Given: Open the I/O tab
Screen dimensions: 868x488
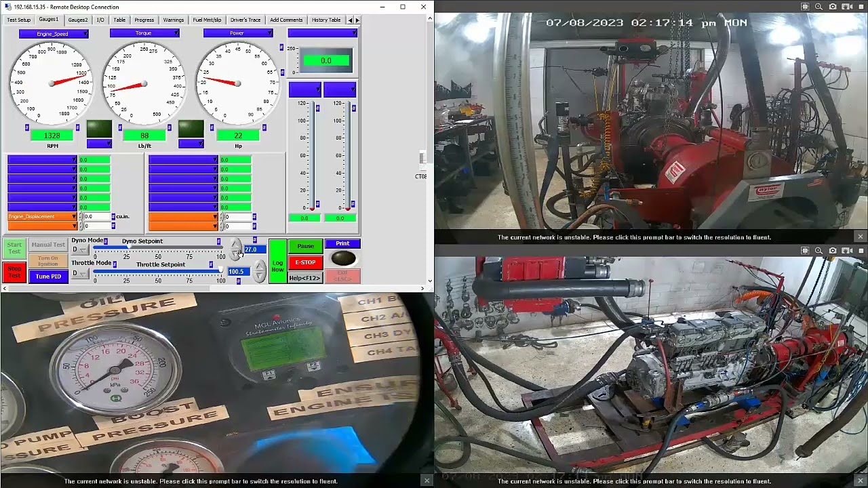Looking at the screenshot, I should point(100,20).
